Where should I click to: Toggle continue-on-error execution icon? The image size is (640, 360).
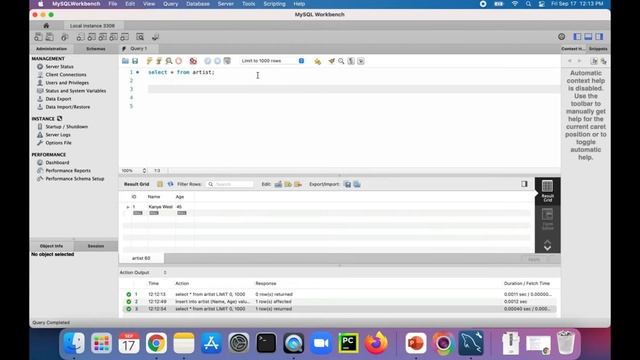pyautogui.click(x=193, y=61)
